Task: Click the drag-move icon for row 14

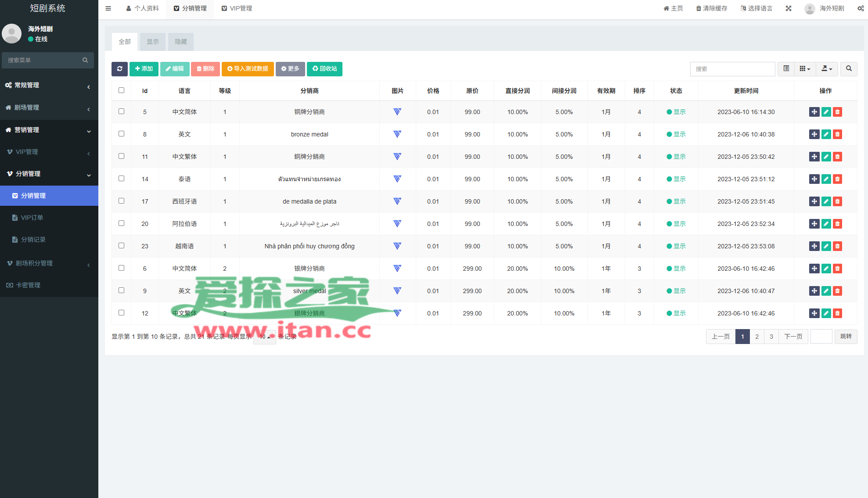Action: [814, 179]
